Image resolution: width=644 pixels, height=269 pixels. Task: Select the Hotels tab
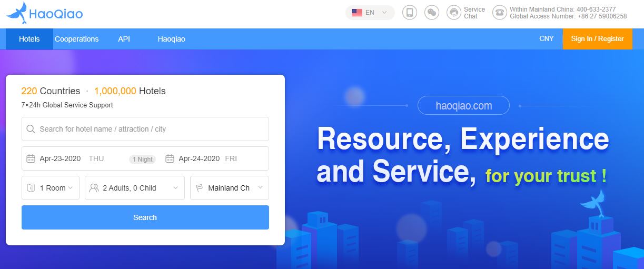coord(29,39)
